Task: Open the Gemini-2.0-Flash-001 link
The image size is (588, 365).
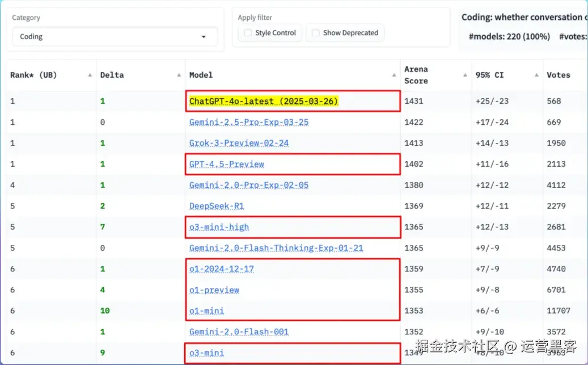Action: (239, 332)
